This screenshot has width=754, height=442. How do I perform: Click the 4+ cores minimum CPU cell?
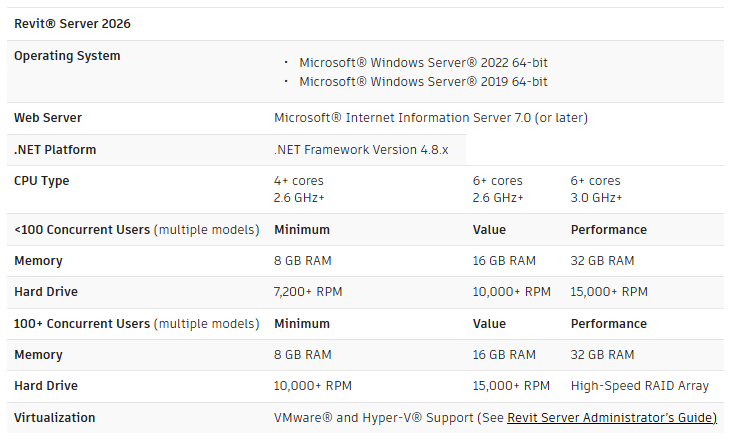coord(299,181)
